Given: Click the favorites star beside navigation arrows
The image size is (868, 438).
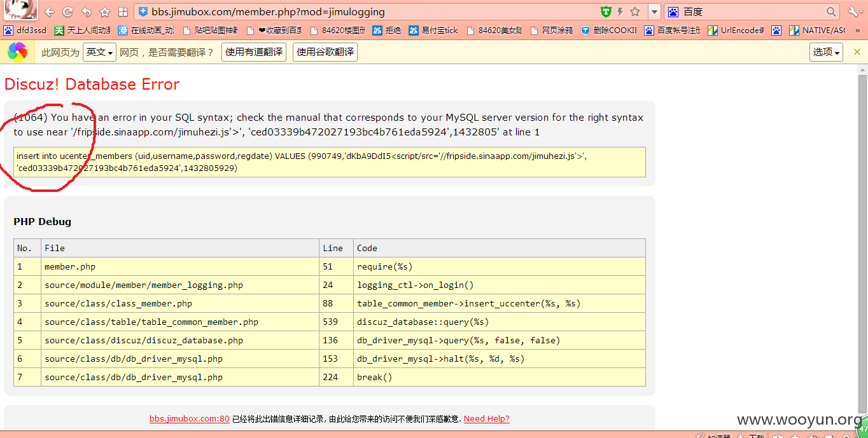Looking at the screenshot, I should point(105,12).
